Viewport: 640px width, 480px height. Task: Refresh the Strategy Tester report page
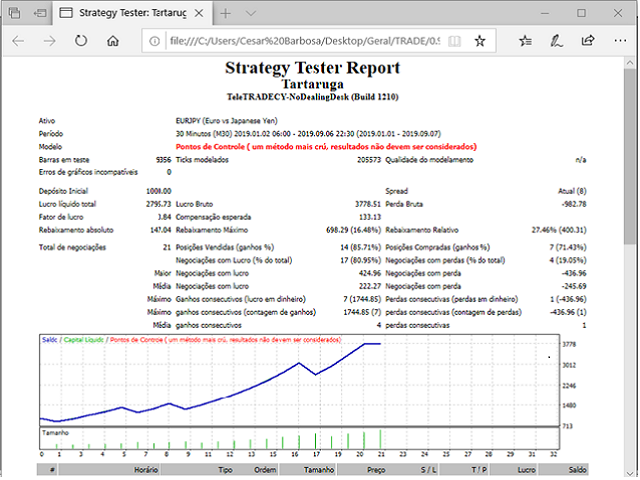point(82,42)
